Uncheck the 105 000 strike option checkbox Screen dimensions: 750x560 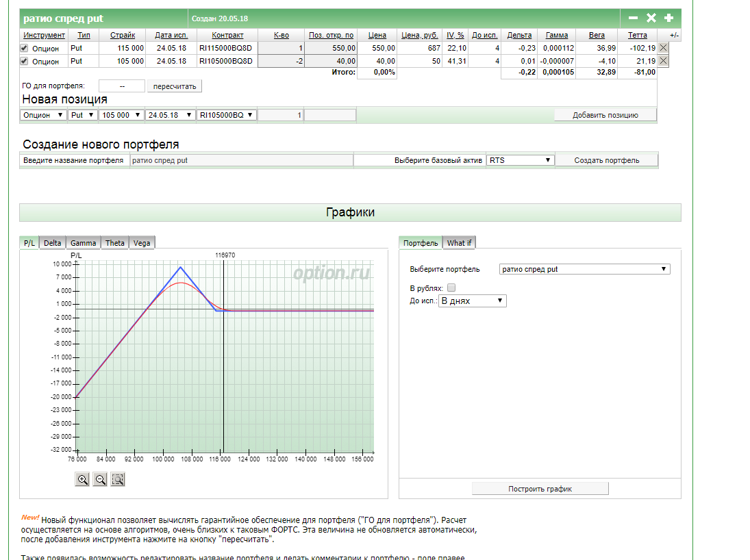click(x=25, y=61)
